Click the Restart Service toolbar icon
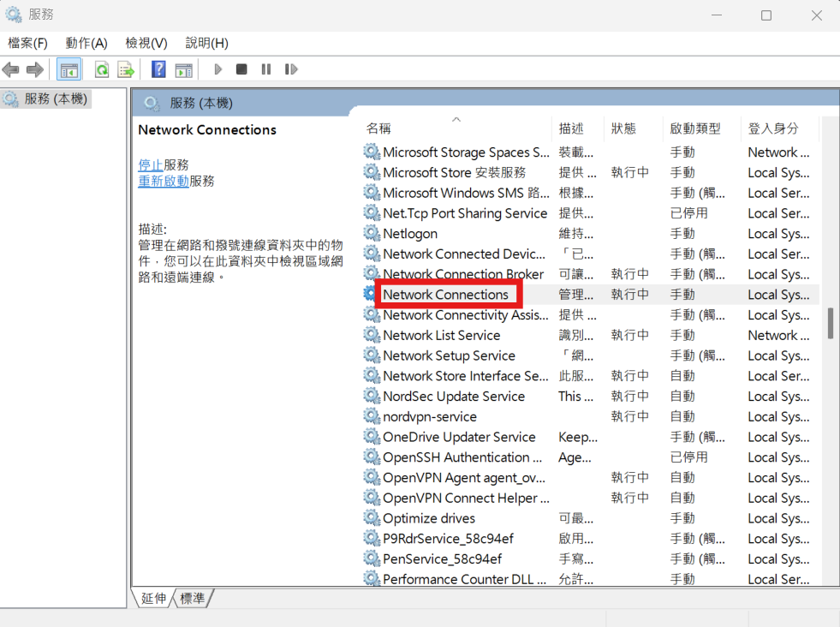The width and height of the screenshot is (840, 627). (291, 69)
